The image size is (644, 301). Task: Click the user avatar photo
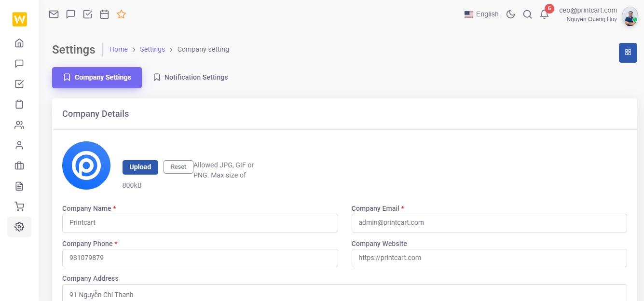(630, 16)
